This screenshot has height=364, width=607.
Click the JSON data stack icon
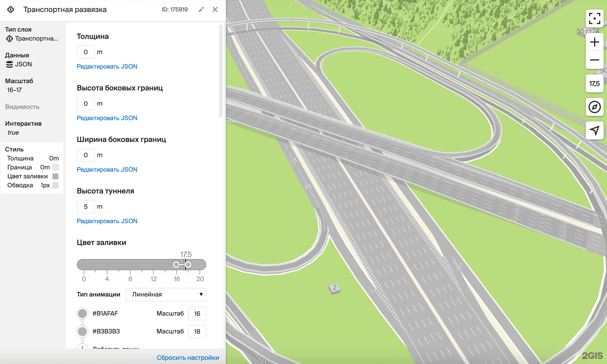pos(10,64)
